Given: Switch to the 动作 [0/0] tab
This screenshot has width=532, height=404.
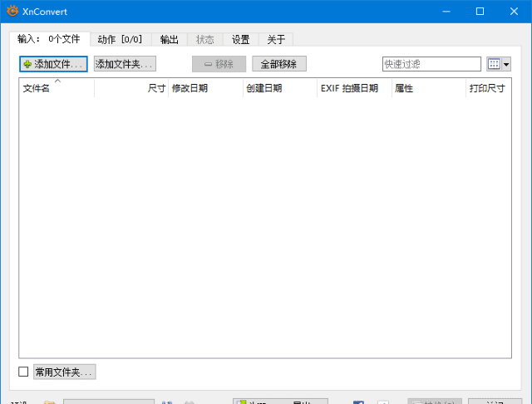Looking at the screenshot, I should click(120, 39).
